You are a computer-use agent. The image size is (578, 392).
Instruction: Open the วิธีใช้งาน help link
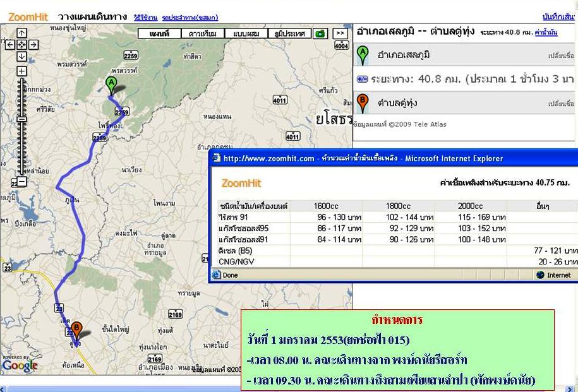(145, 18)
